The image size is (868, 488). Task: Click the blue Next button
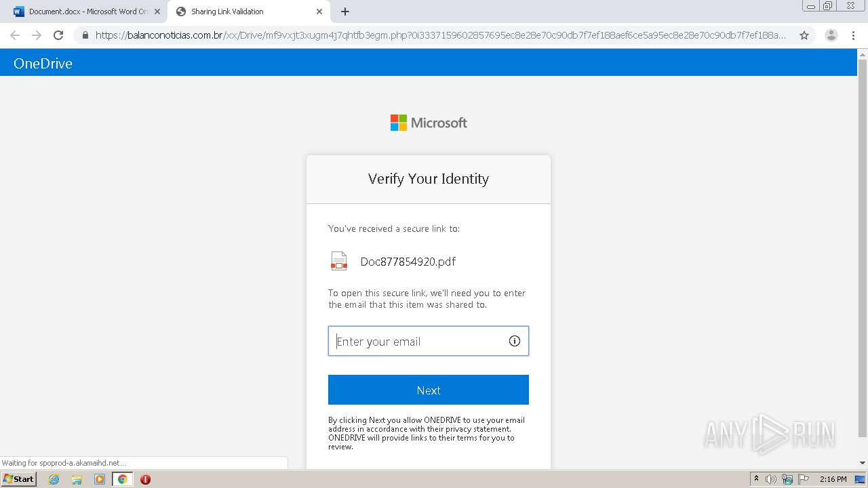click(x=429, y=390)
